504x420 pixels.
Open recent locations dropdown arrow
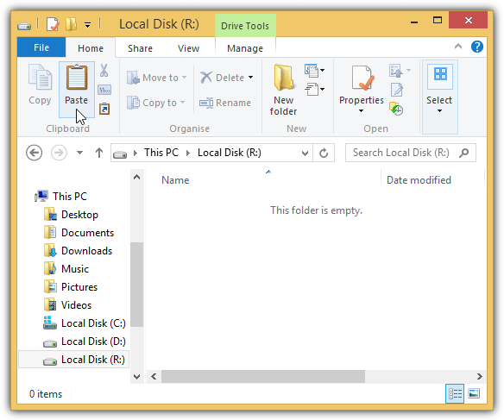coord(79,153)
